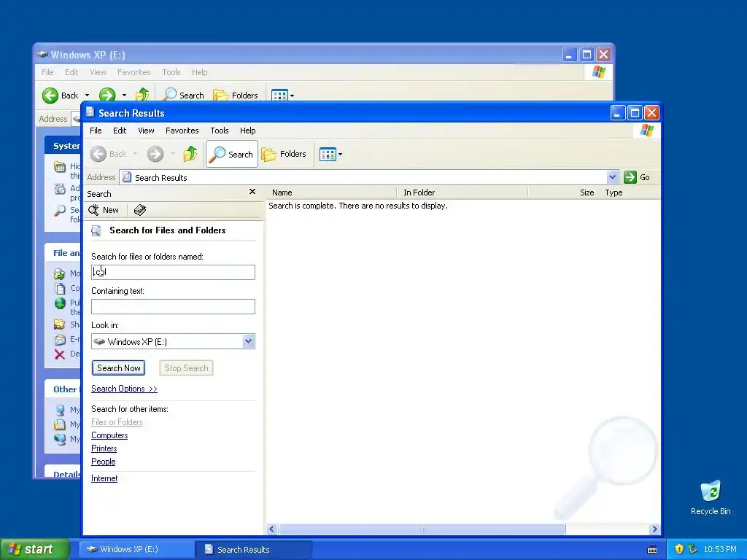Open the Tools menu in Search Results window
The width and height of the screenshot is (747, 560).
[x=220, y=131]
